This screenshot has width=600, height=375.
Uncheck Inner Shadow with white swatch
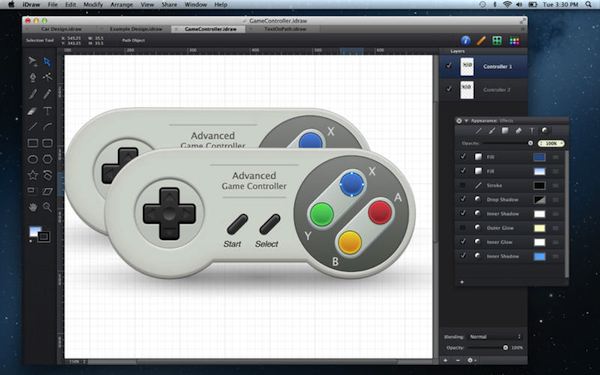463,214
